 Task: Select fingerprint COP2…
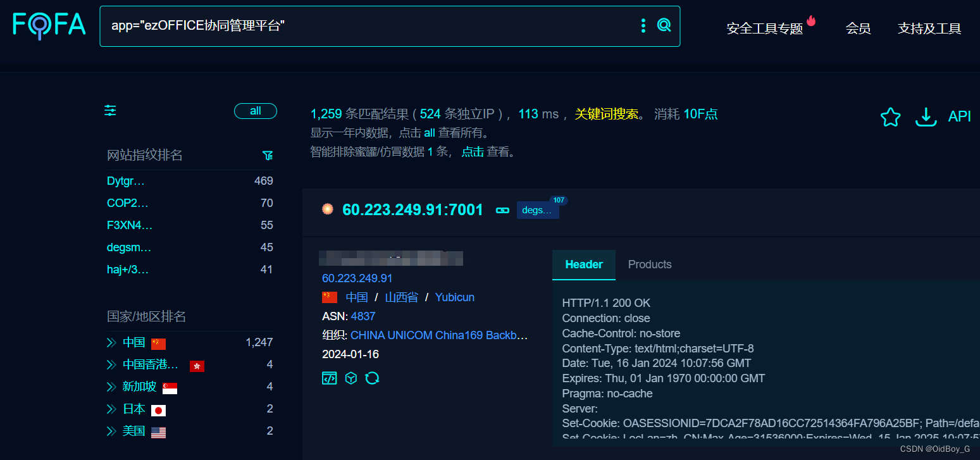coord(128,203)
